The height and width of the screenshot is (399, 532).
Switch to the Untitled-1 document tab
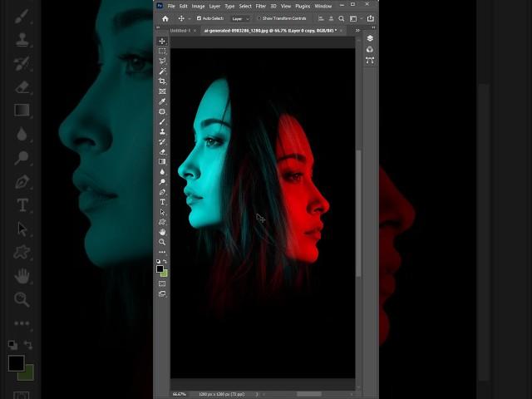(180, 30)
